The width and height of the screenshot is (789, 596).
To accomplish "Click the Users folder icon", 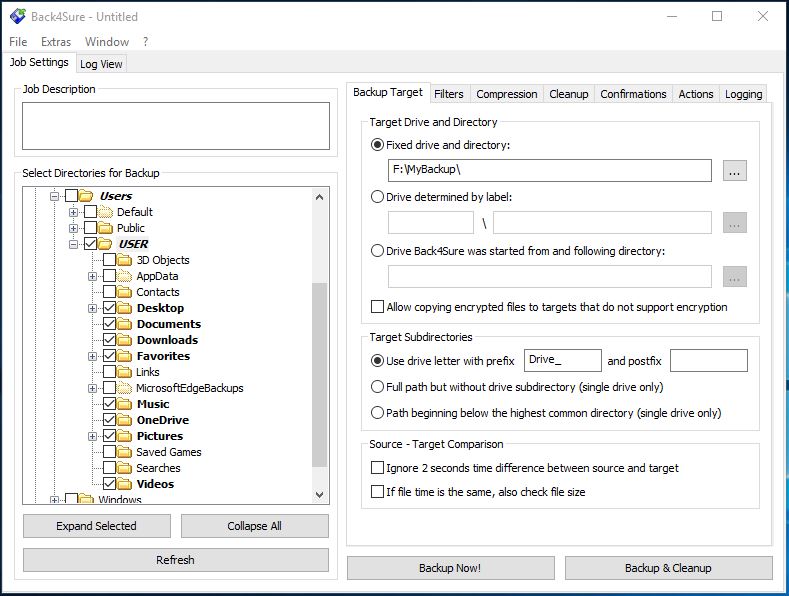I will (x=86, y=195).
